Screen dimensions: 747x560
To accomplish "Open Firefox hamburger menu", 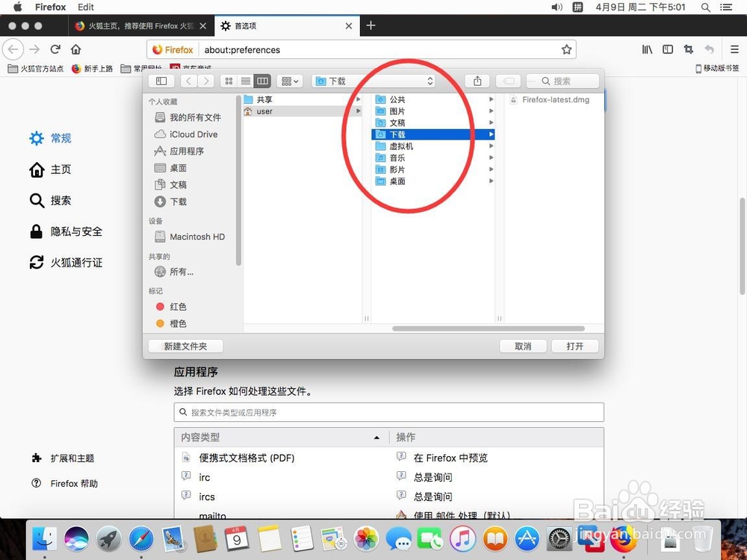I will point(734,49).
